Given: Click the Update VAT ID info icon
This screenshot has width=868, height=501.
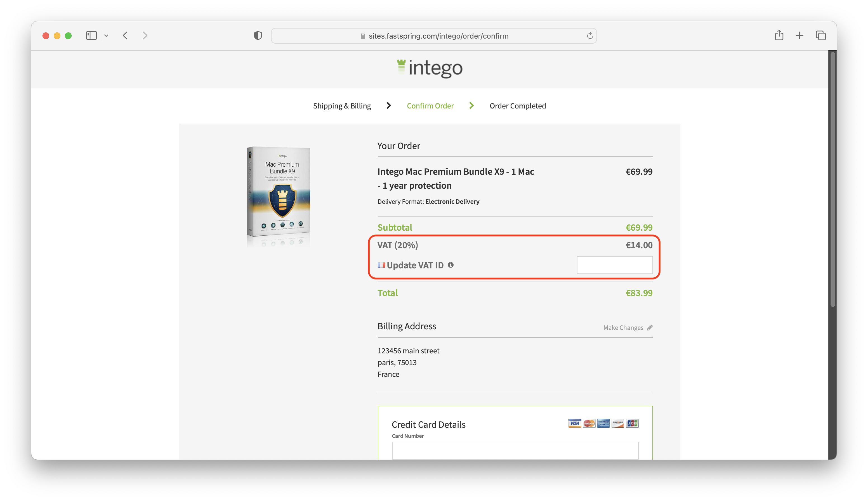Looking at the screenshot, I should 450,265.
